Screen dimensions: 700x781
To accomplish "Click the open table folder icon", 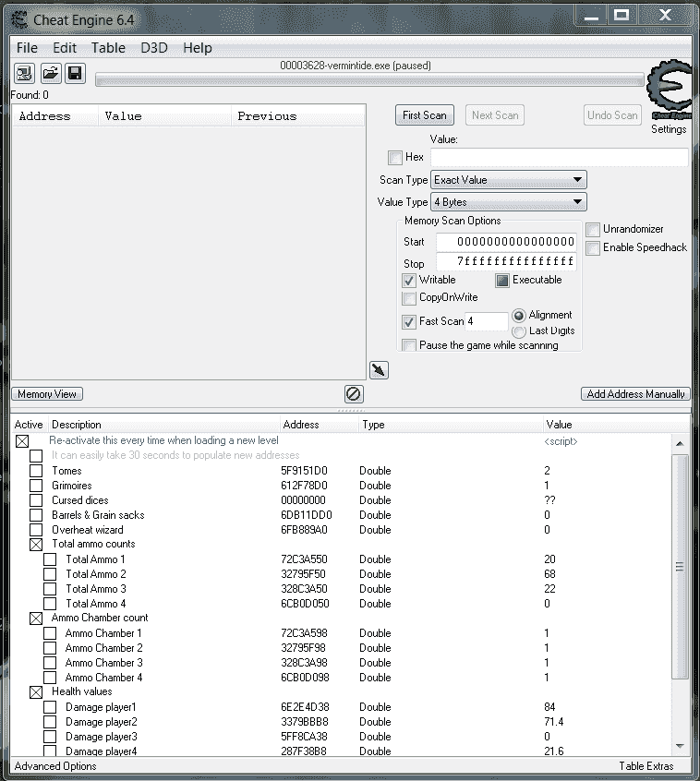I will pyautogui.click(x=50, y=74).
